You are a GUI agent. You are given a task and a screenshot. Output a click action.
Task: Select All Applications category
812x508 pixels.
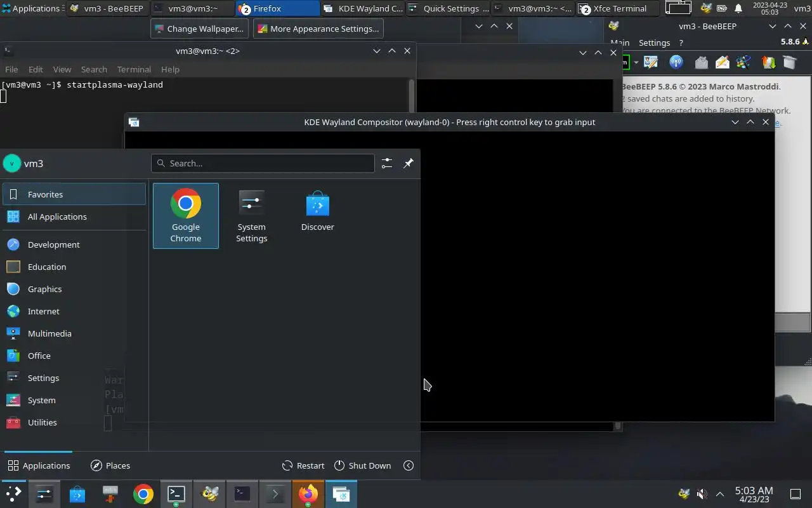point(74,217)
